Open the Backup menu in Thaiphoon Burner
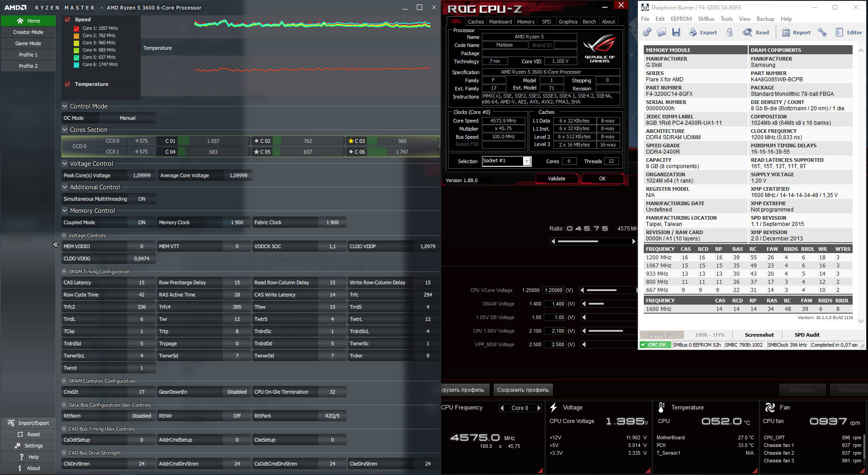The image size is (868, 475). tap(765, 19)
